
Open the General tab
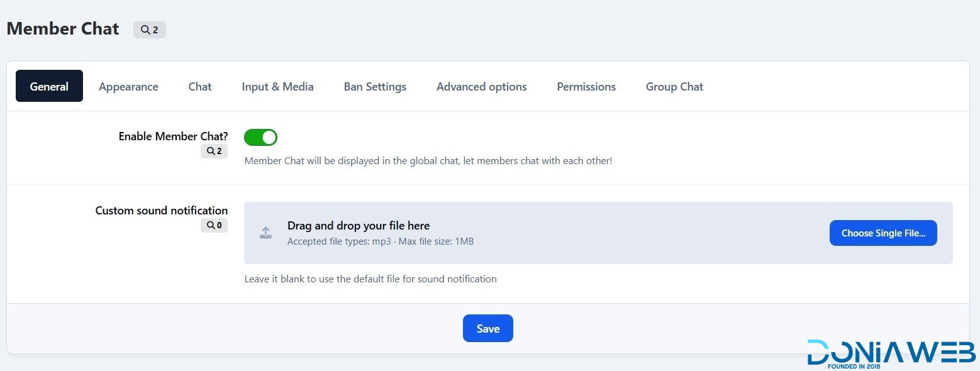coord(49,86)
